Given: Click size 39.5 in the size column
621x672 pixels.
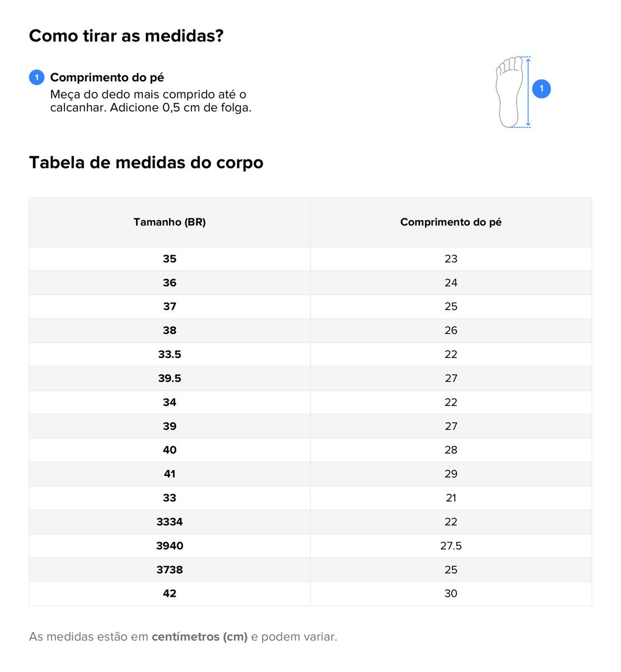Looking at the screenshot, I should tap(170, 379).
